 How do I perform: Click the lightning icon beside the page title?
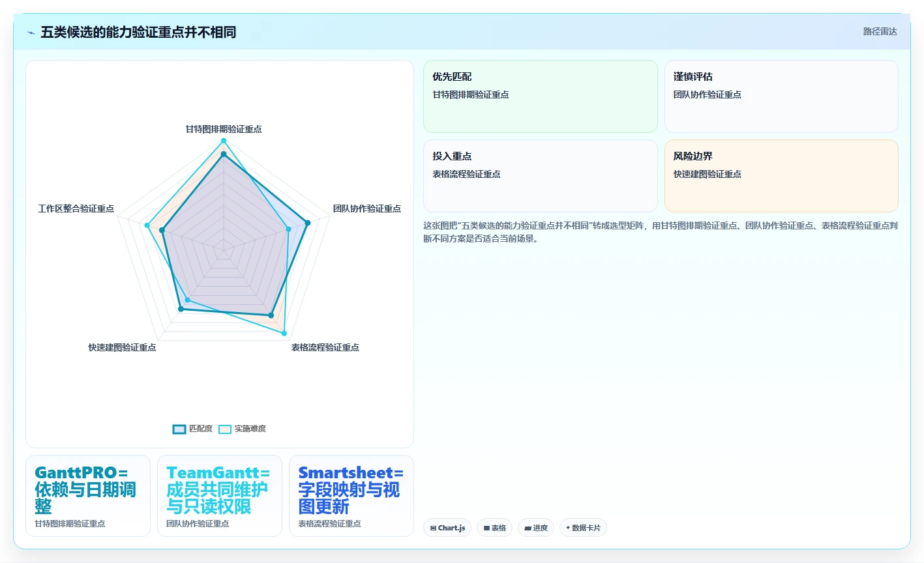point(31,33)
